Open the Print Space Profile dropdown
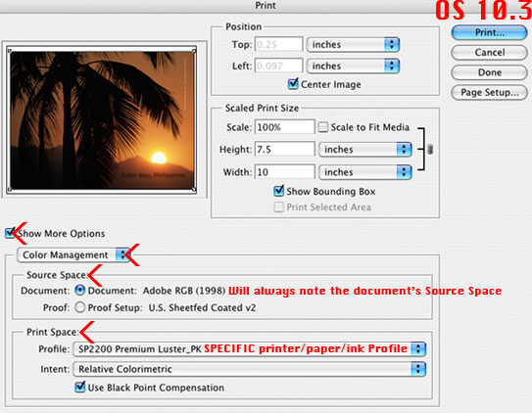This screenshot has width=532, height=413. click(249, 349)
